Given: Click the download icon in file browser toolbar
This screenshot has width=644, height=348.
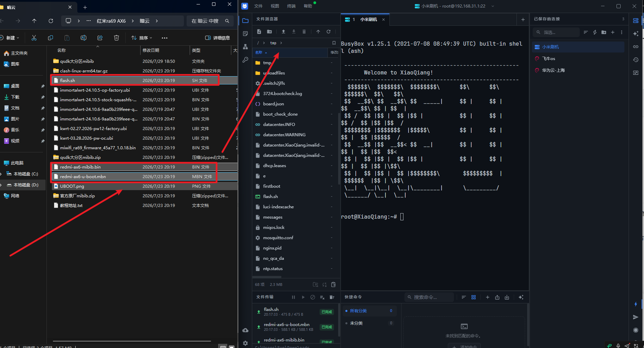Looking at the screenshot, I should tap(294, 32).
